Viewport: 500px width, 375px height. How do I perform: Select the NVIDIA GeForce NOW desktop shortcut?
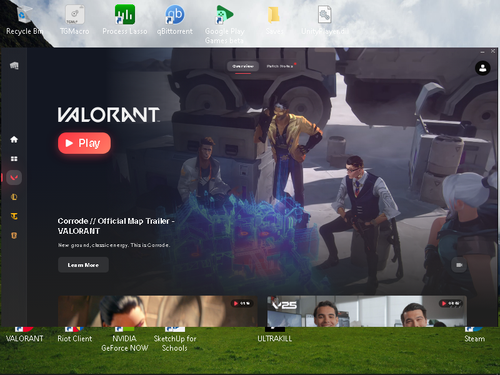point(125,339)
